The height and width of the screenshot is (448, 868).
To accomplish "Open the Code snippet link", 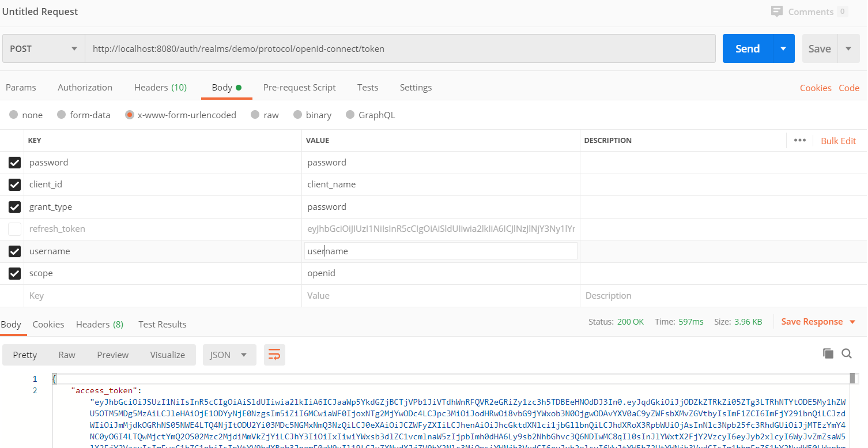I will pos(849,88).
